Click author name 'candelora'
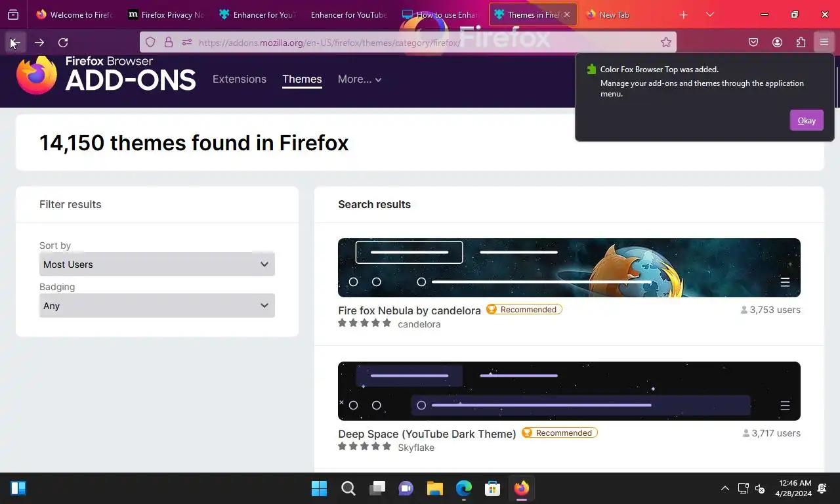Screen dimensions: 840x504 pyautogui.click(x=419, y=324)
